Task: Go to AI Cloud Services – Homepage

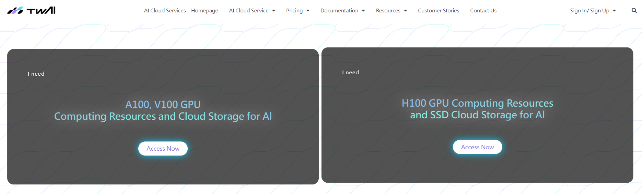Action: tap(181, 11)
